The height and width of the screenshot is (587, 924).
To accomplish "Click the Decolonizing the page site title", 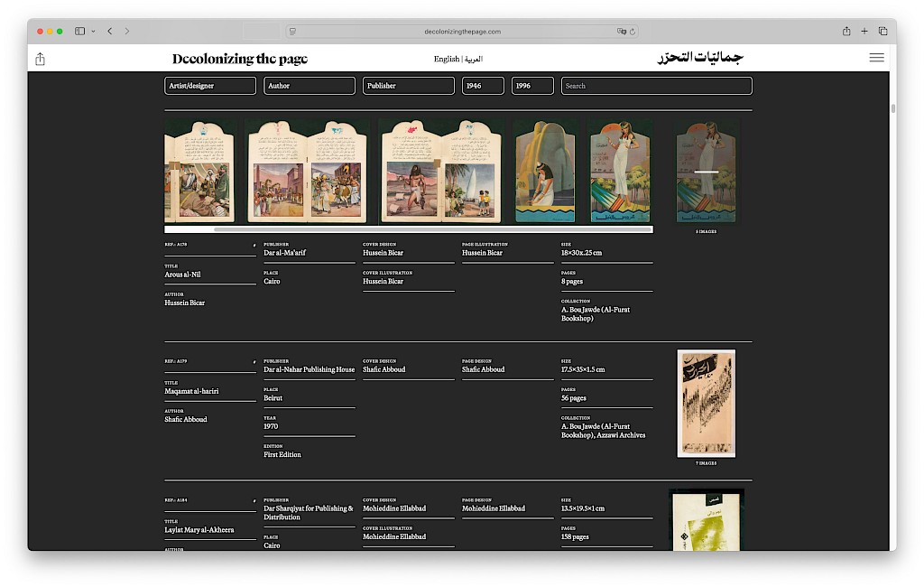I will pyautogui.click(x=240, y=59).
